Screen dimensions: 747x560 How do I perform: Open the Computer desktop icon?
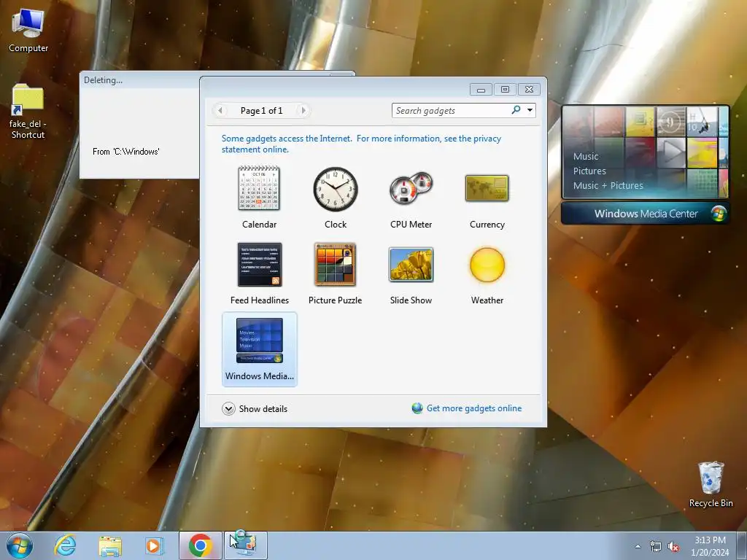[x=28, y=31]
